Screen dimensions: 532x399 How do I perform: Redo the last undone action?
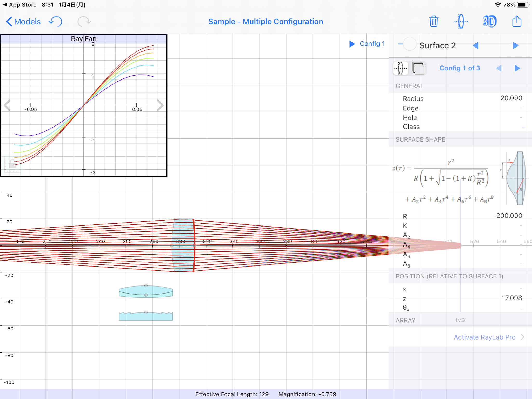click(x=84, y=21)
